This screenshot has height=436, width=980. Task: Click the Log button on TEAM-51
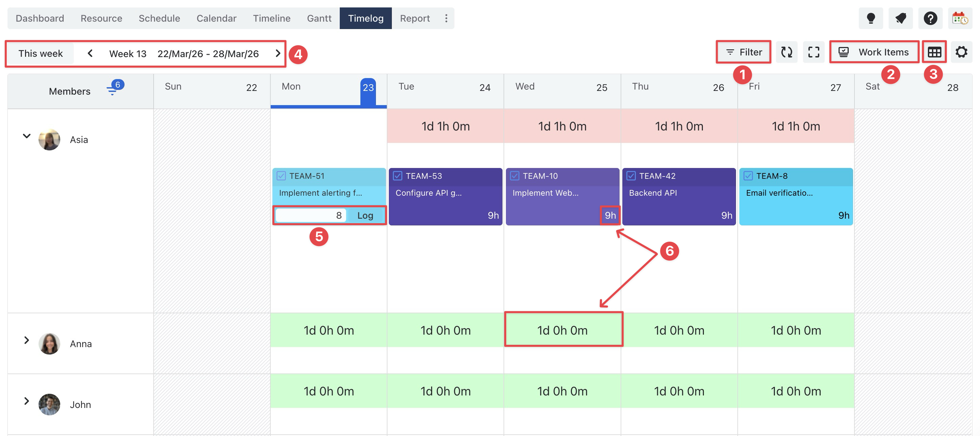point(365,216)
